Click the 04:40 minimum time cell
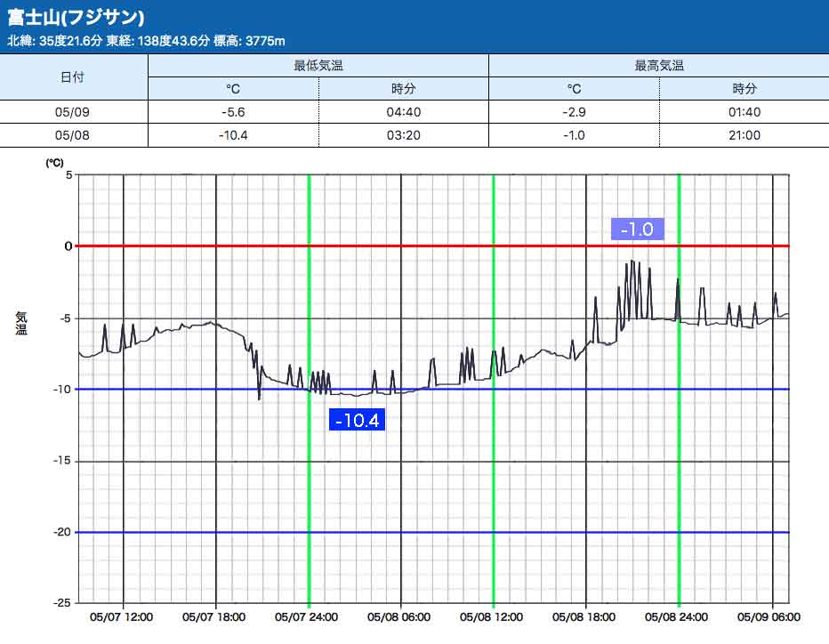Image resolution: width=829 pixels, height=644 pixels. (x=404, y=112)
